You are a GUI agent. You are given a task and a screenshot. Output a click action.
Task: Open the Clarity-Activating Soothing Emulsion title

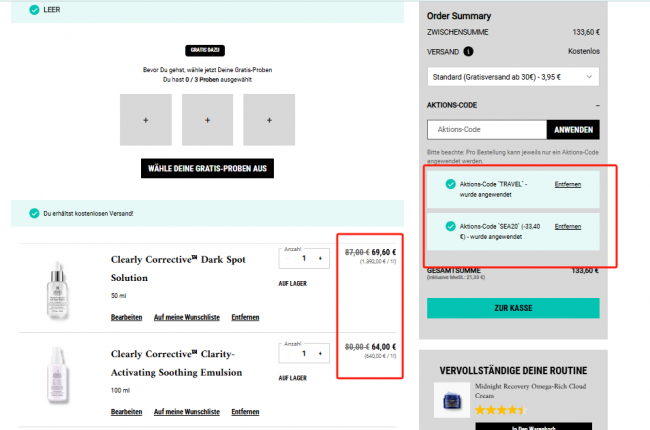pos(176,363)
